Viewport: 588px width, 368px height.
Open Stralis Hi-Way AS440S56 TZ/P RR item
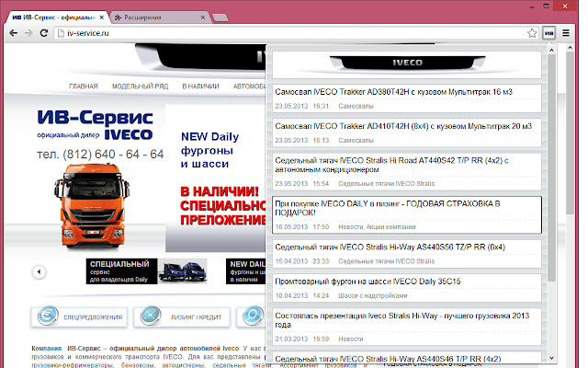pyautogui.click(x=407, y=254)
